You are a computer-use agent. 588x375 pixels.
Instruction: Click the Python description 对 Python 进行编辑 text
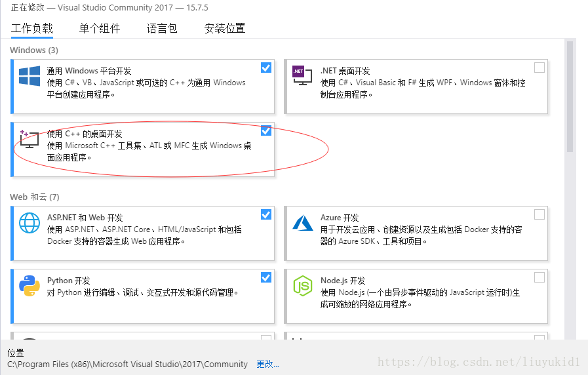[x=142, y=292]
